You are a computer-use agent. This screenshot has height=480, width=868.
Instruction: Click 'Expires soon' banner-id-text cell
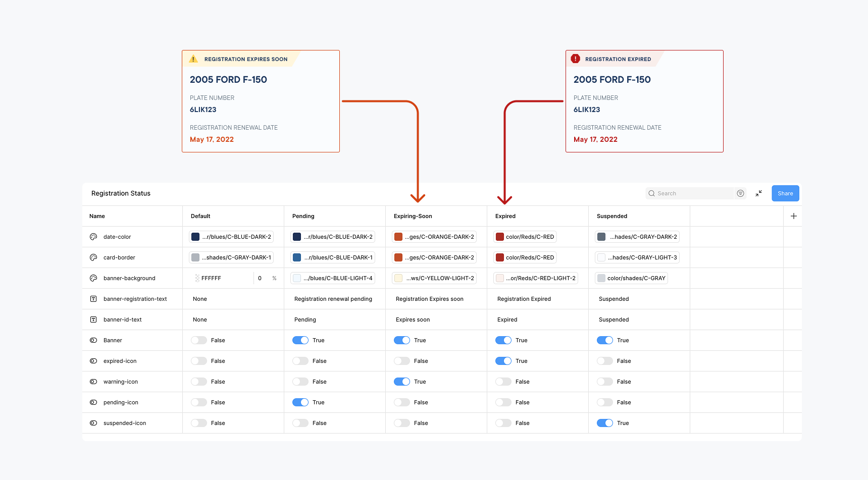tap(436, 319)
